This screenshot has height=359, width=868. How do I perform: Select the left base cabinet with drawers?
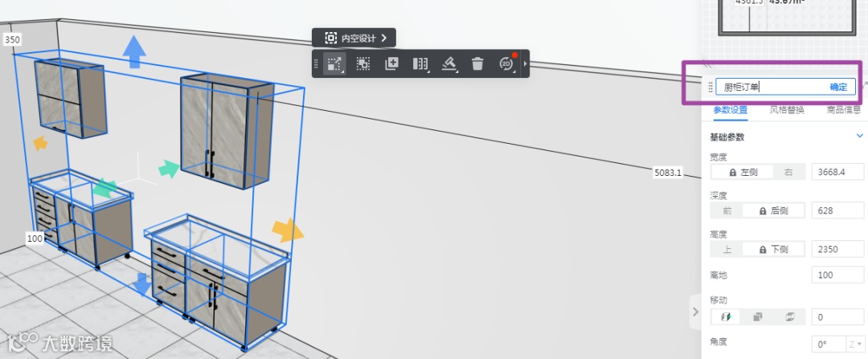pos(81,218)
